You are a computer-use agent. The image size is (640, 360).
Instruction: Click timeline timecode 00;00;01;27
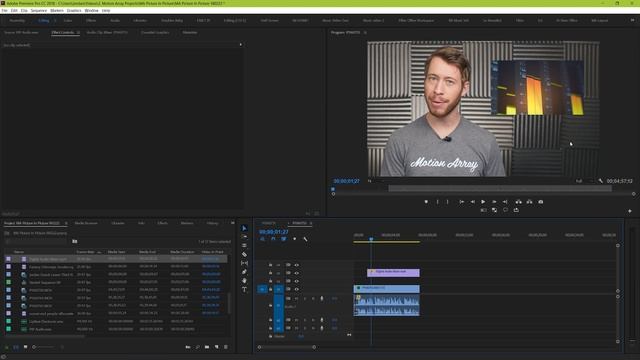(274, 232)
